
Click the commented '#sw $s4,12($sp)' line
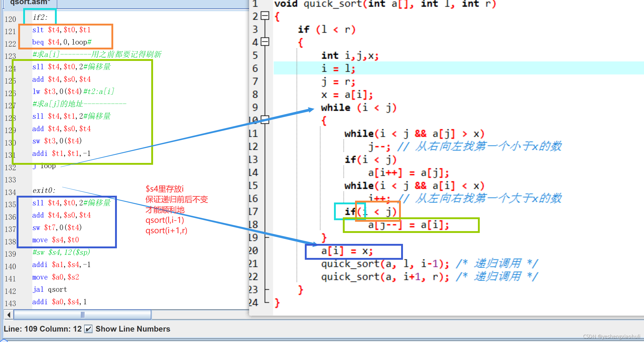pyautogui.click(x=61, y=252)
